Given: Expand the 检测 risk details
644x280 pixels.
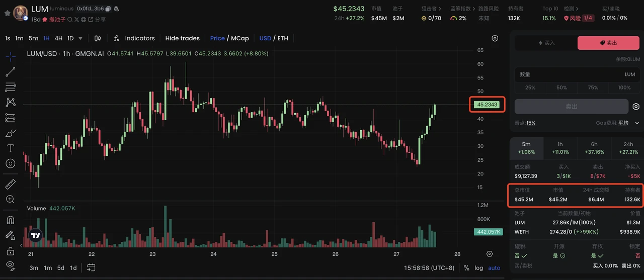Looking at the screenshot, I should [x=572, y=9].
